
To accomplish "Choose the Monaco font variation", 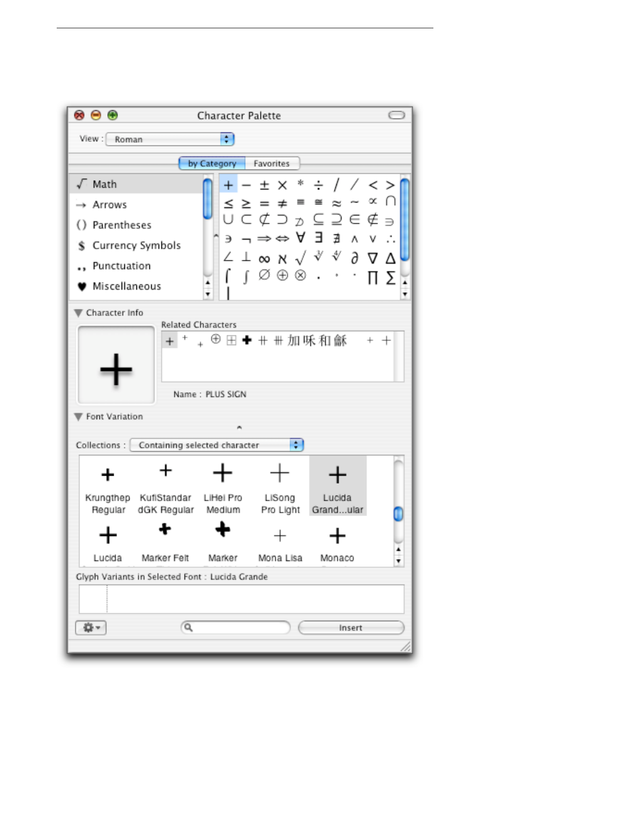I will tap(338, 543).
